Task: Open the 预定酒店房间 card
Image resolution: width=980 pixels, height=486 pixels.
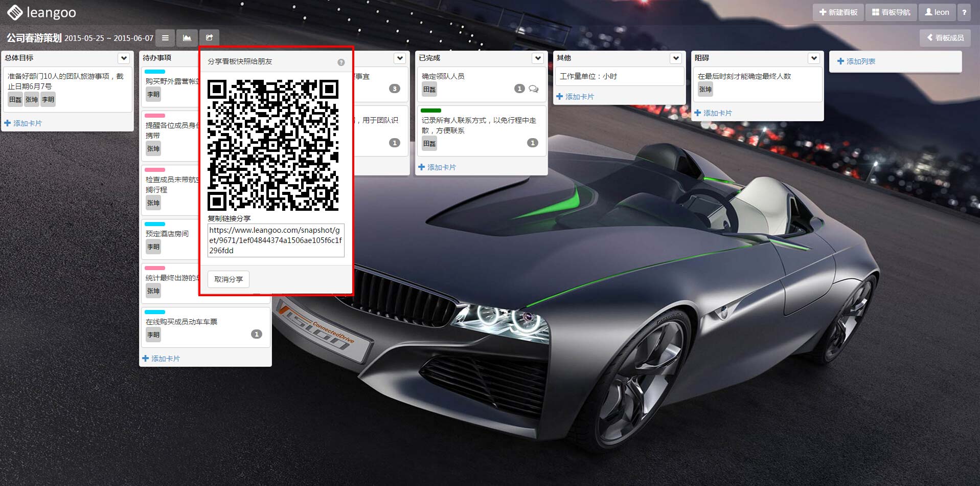Action: pyautogui.click(x=170, y=239)
